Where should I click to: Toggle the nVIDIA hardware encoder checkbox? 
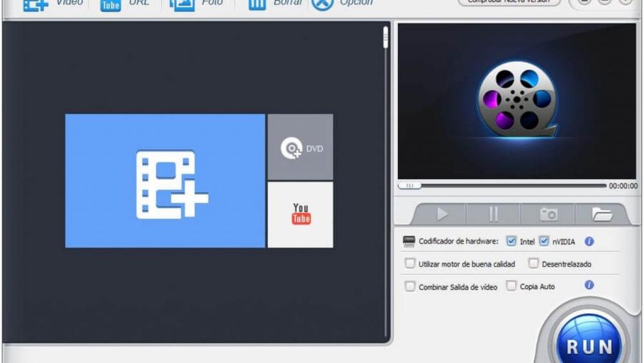coord(544,241)
